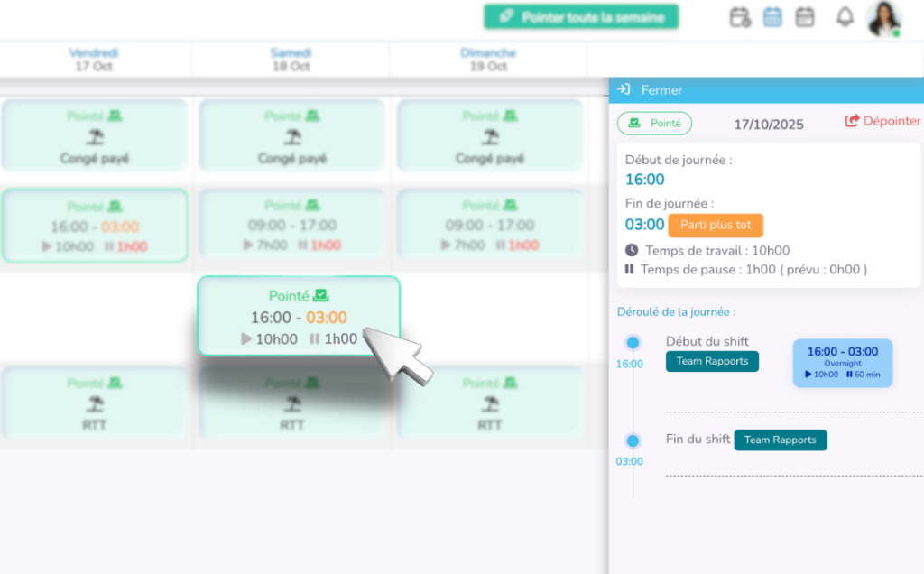Click the Fermer arrow icon in panel header

[x=624, y=90]
